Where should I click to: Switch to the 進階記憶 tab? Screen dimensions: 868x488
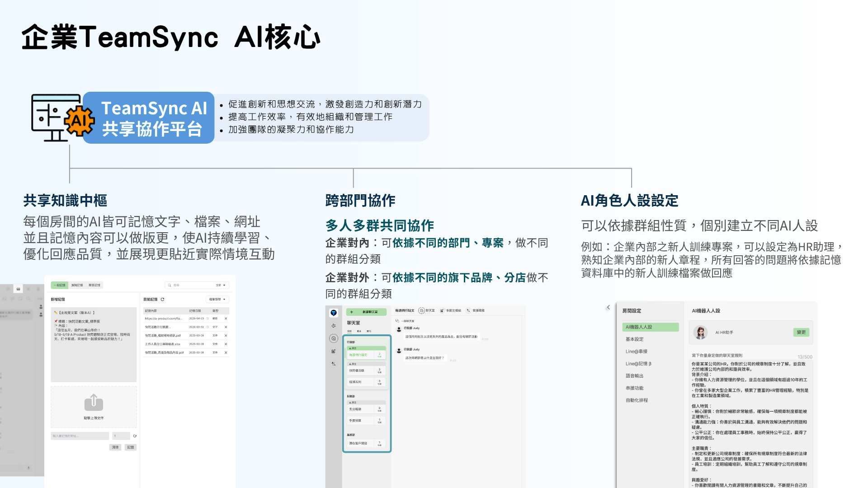(77, 285)
